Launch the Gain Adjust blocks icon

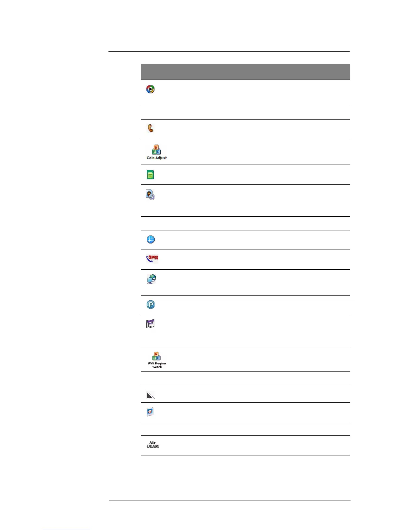(x=156, y=149)
